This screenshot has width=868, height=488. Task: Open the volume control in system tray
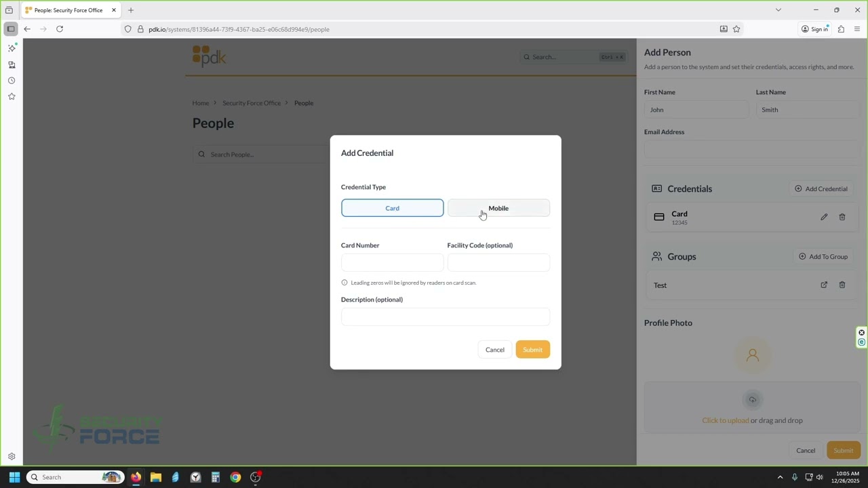pyautogui.click(x=820, y=477)
